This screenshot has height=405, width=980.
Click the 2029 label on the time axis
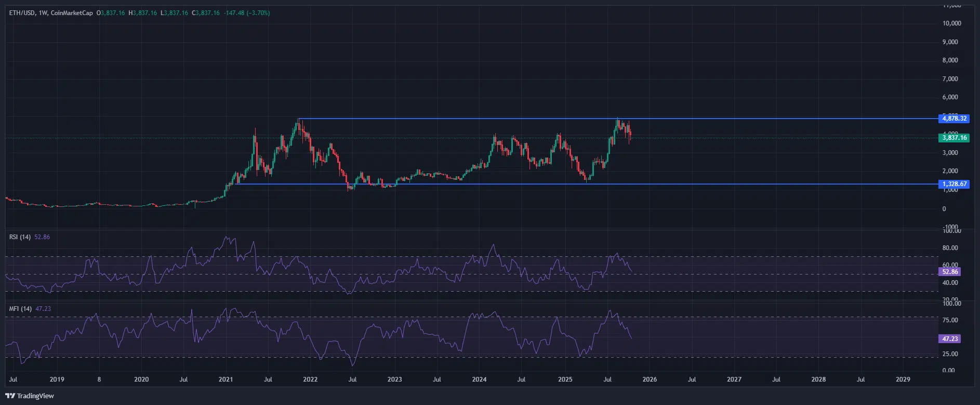tap(903, 380)
